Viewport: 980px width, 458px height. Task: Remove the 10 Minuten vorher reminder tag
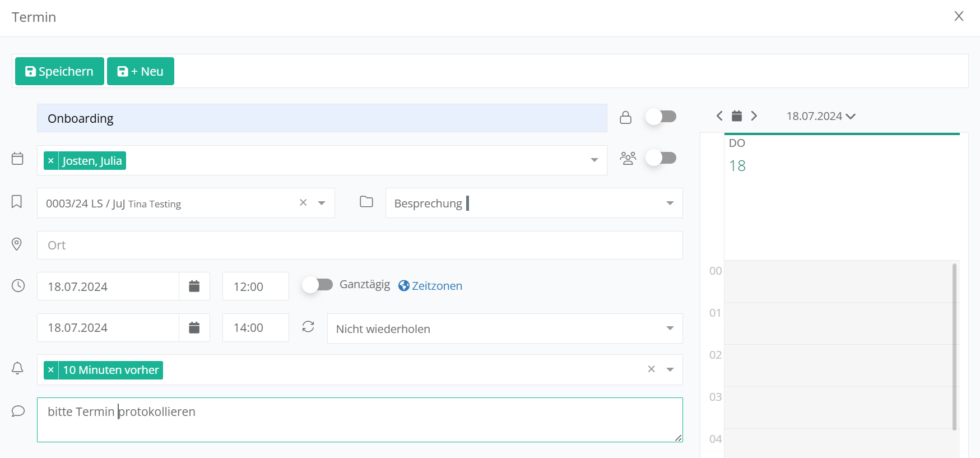click(x=51, y=370)
